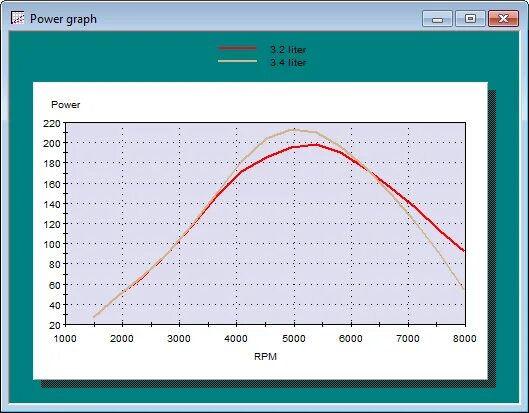Click the 220 value on the Power axis

[x=52, y=123]
